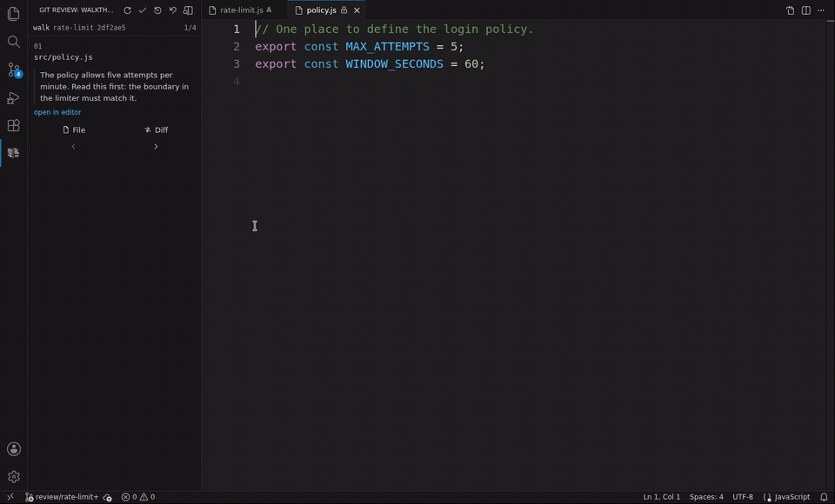Open the Search view in activity bar

coord(14,42)
